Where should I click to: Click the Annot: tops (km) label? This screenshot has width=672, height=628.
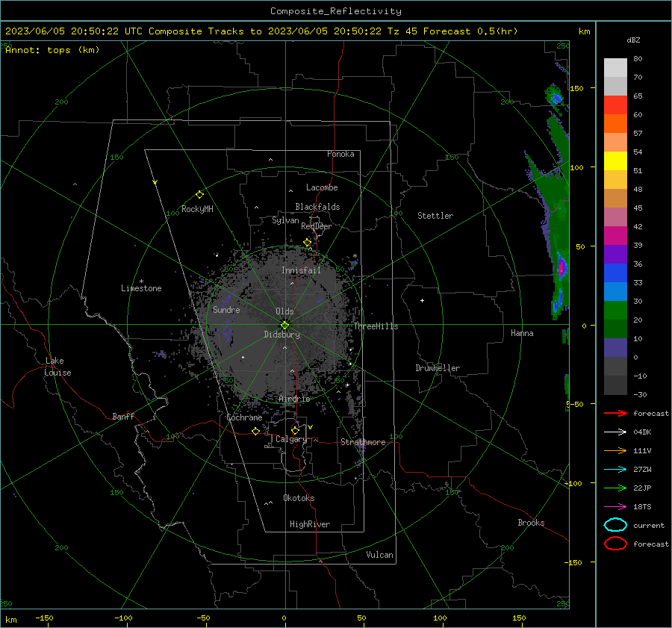click(53, 50)
